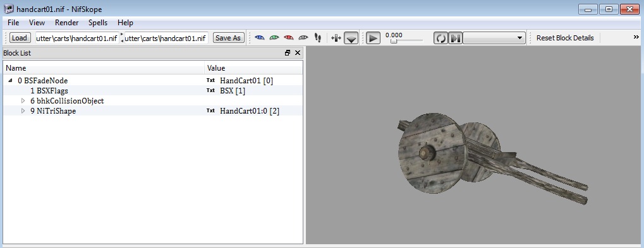Toggle the walk view footprints icon
644x248 pixels.
click(x=317, y=38)
